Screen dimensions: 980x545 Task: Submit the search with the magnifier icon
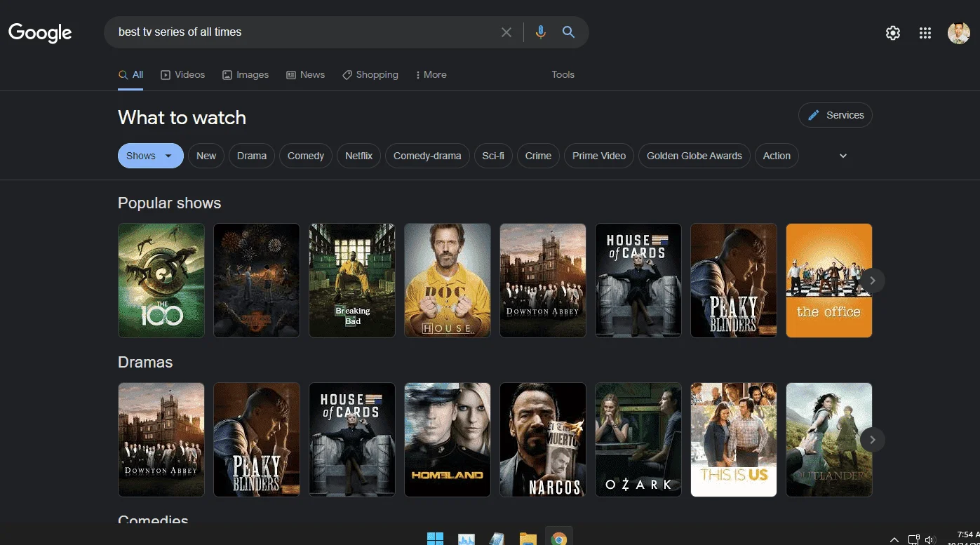568,32
